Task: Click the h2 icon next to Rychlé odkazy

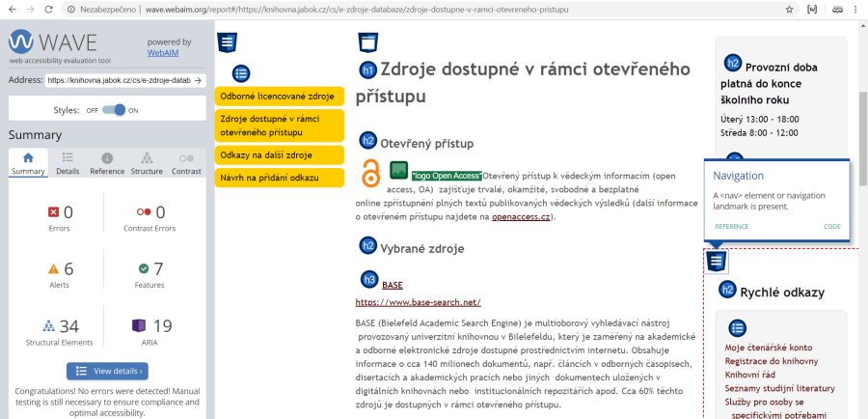Action: click(728, 290)
